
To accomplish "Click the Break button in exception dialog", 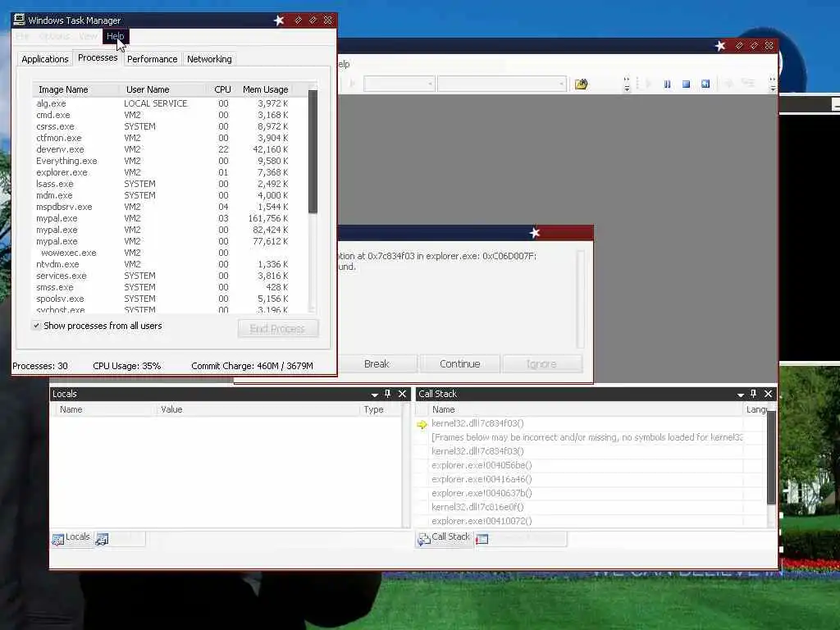I will point(377,363).
